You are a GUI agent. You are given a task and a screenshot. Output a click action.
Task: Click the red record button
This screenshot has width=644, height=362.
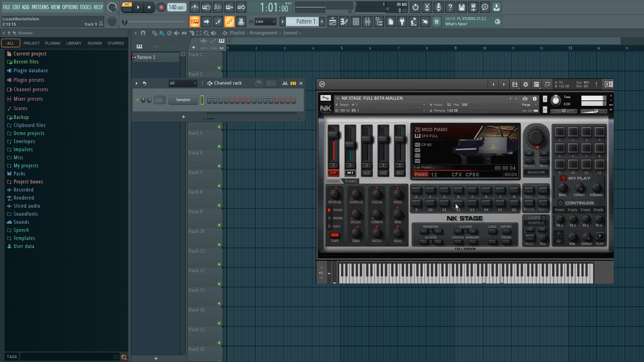[161, 7]
